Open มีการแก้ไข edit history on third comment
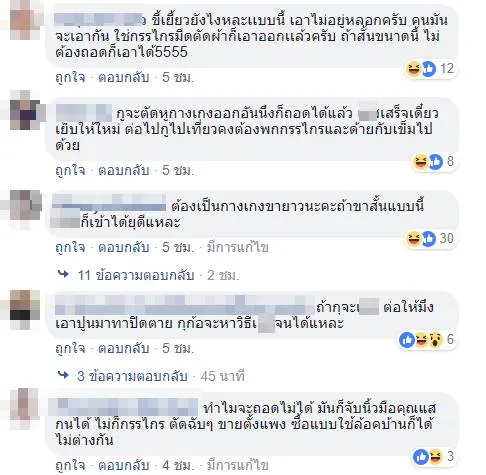 click(238, 248)
